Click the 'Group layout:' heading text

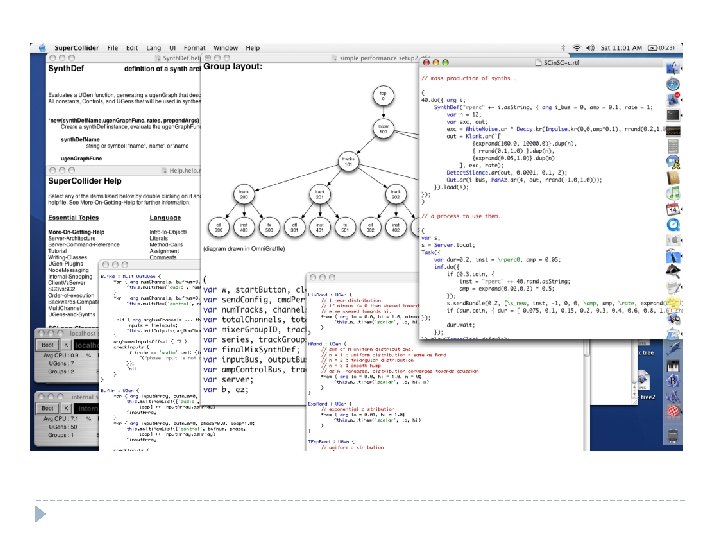(x=233, y=67)
